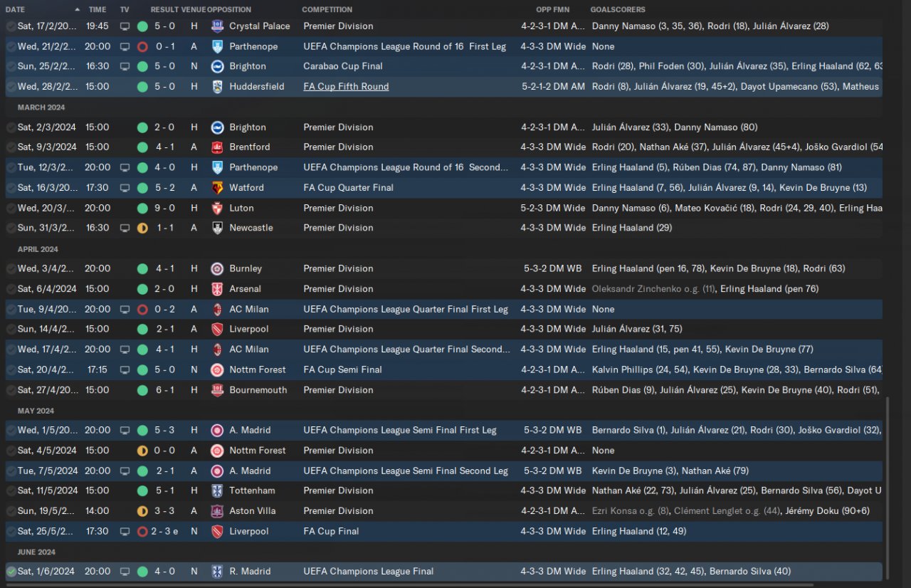Click the TV icon on Watford row
Screen dimensions: 911x588
click(125, 188)
